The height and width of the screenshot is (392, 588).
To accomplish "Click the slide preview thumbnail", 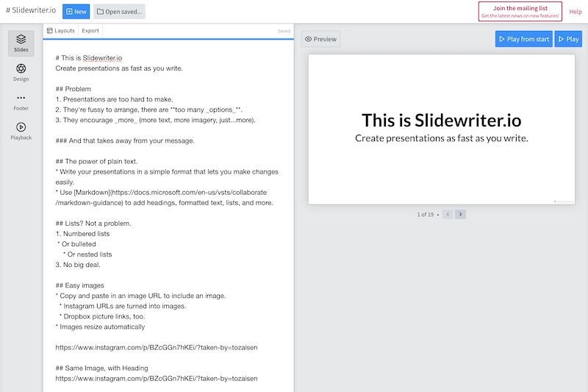I will 442,129.
